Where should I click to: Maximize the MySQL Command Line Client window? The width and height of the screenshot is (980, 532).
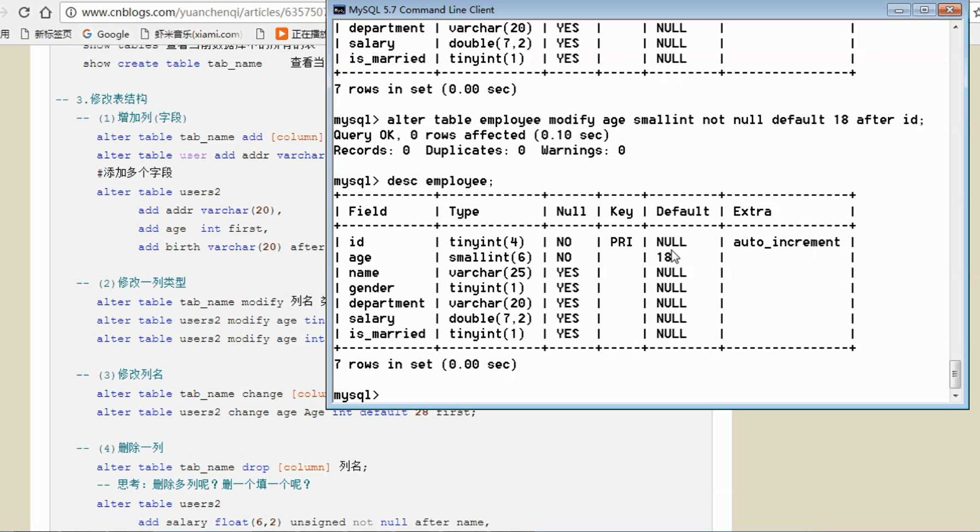pyautogui.click(x=924, y=10)
